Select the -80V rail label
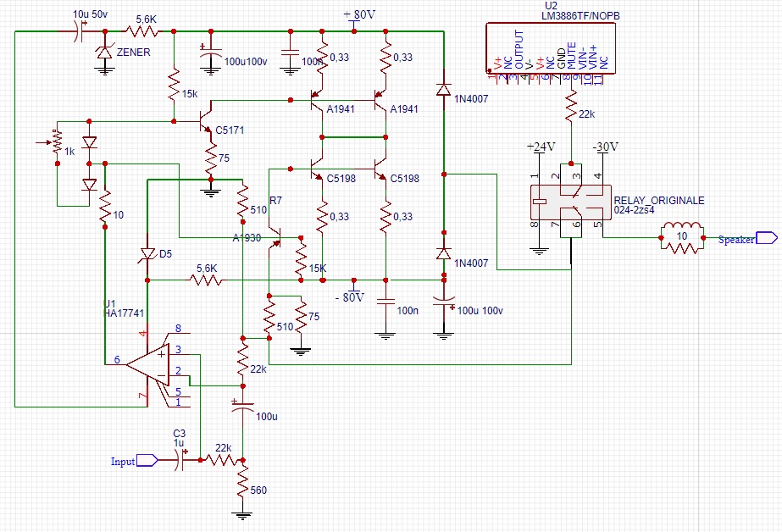Screen dimensions: 782x532 348,296
